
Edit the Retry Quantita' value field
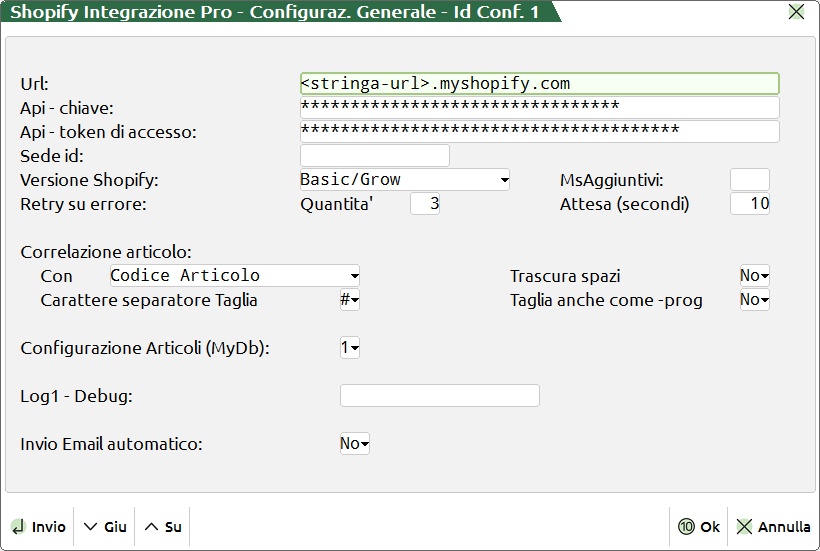(x=425, y=204)
